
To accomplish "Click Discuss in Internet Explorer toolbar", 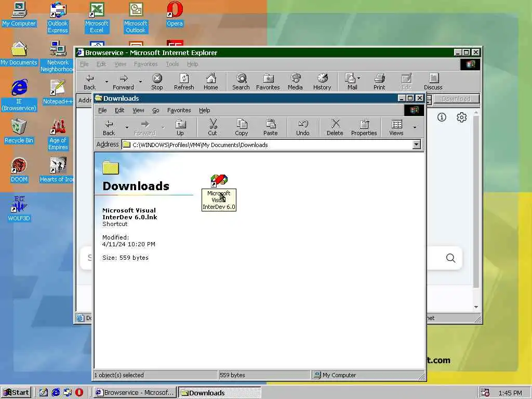I will (433, 82).
